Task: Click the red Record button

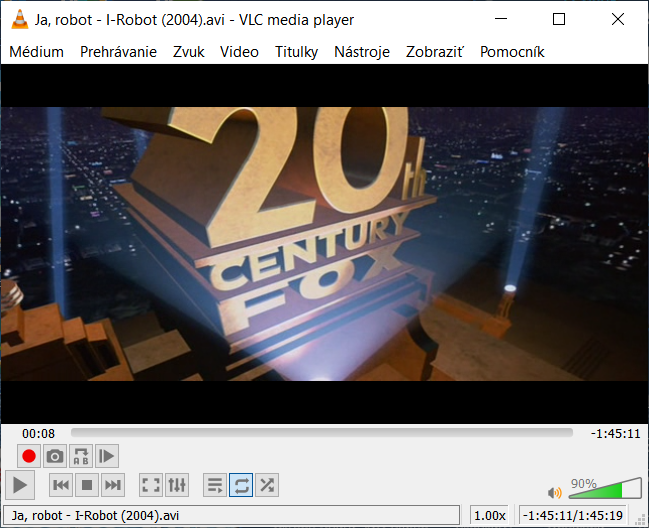Action: point(29,456)
